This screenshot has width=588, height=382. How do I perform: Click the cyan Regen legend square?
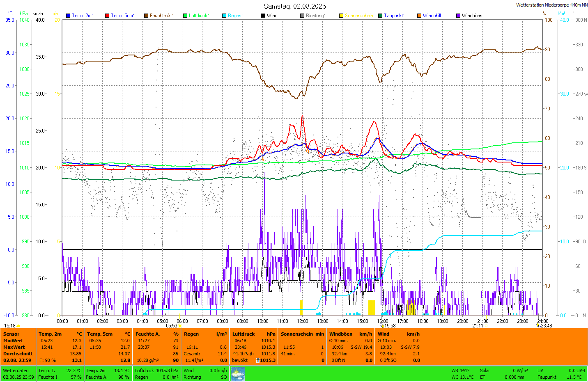point(224,16)
